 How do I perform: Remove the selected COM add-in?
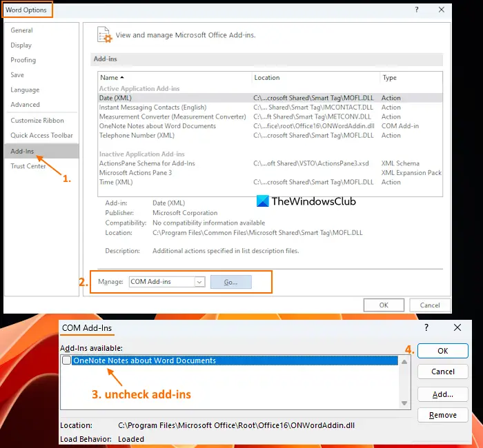click(443, 415)
